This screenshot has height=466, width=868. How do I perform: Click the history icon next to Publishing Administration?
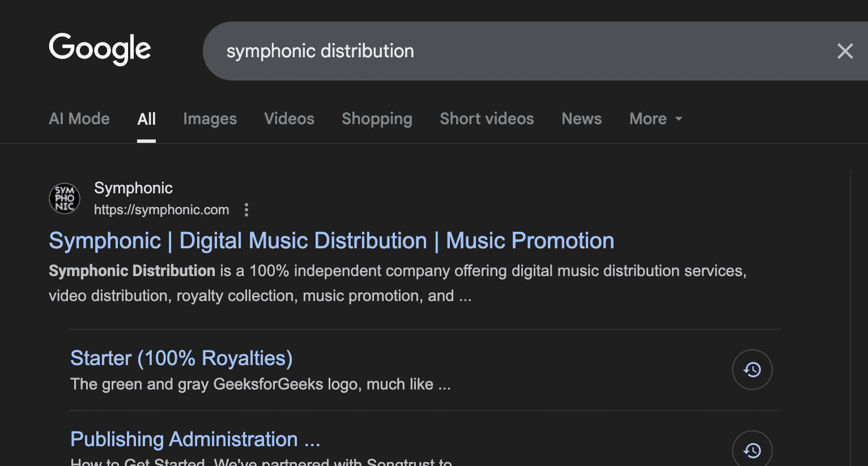(752, 450)
